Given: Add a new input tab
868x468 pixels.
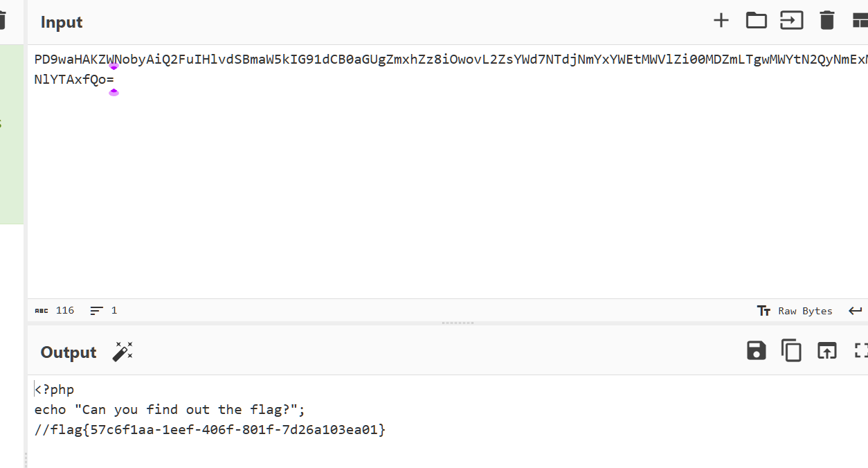Looking at the screenshot, I should [x=721, y=21].
